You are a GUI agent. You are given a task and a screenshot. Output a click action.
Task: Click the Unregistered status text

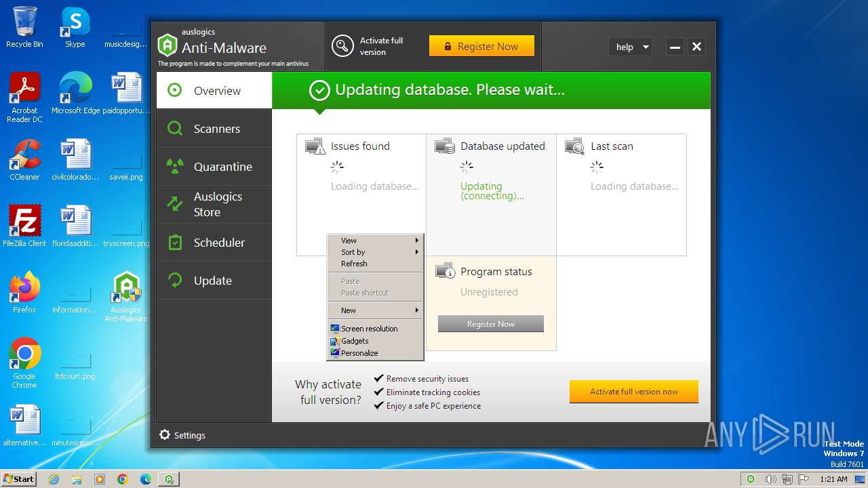[x=489, y=292]
